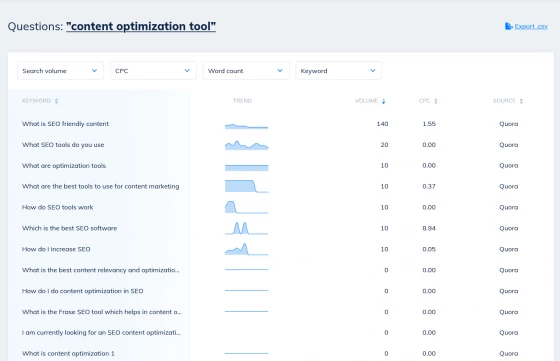Click trend chart for "Which is the best SEO software"
560x361 pixels.
[x=246, y=228]
